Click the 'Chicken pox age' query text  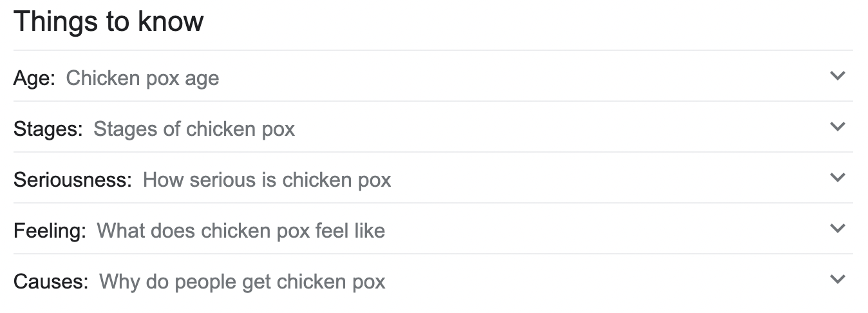point(142,78)
